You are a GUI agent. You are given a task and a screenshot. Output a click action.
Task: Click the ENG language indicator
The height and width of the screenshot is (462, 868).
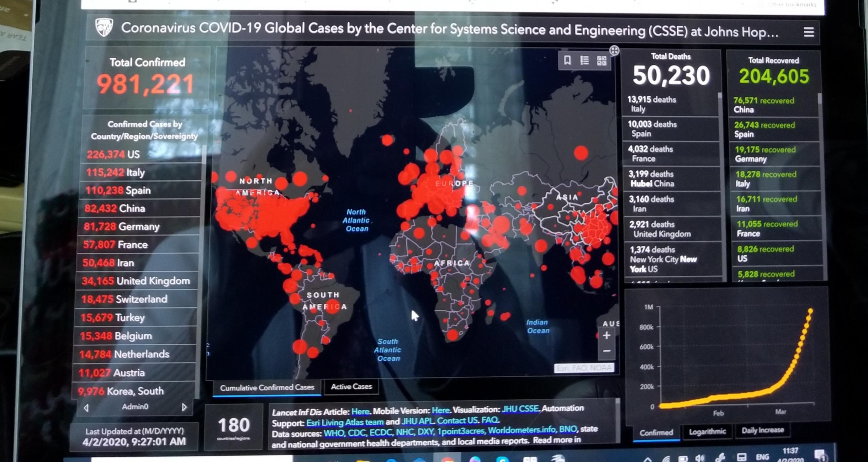click(762, 457)
